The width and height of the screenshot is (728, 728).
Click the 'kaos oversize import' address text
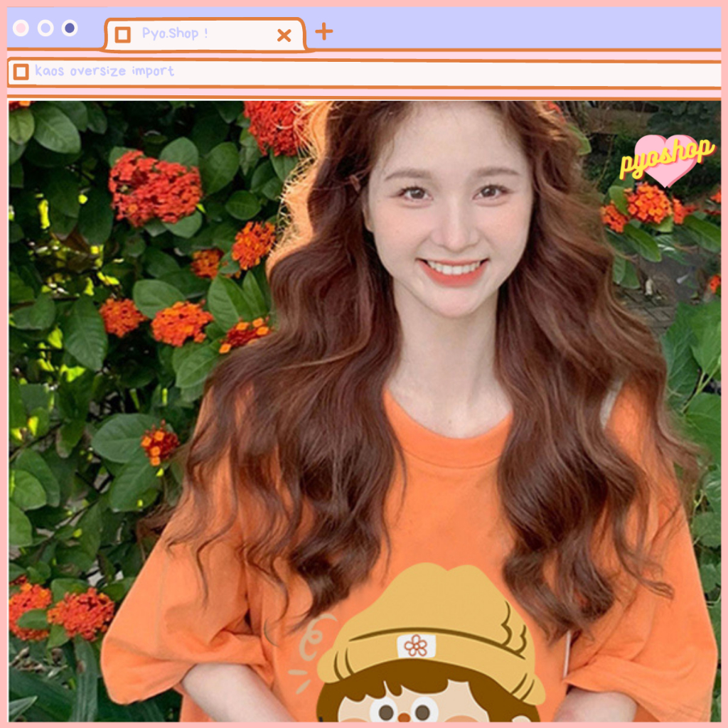[x=105, y=71]
